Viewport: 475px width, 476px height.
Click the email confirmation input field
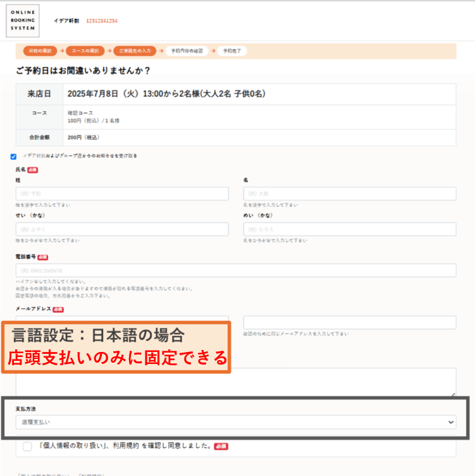click(x=350, y=322)
